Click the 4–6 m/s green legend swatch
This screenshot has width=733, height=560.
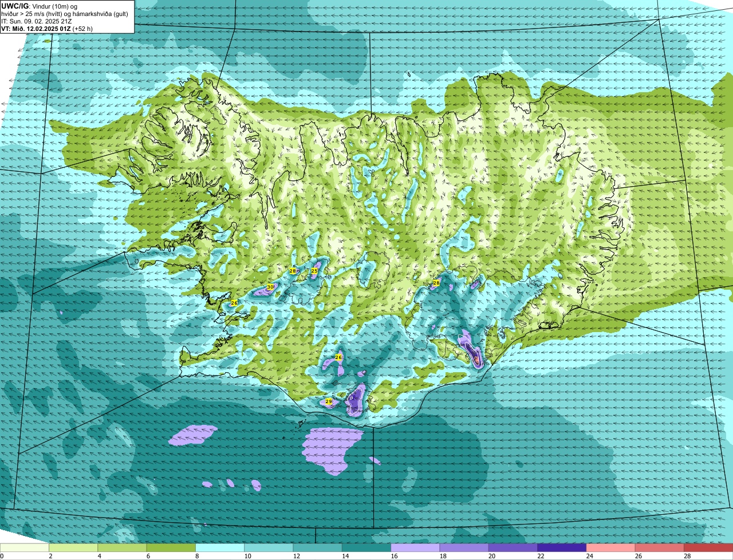click(122, 547)
